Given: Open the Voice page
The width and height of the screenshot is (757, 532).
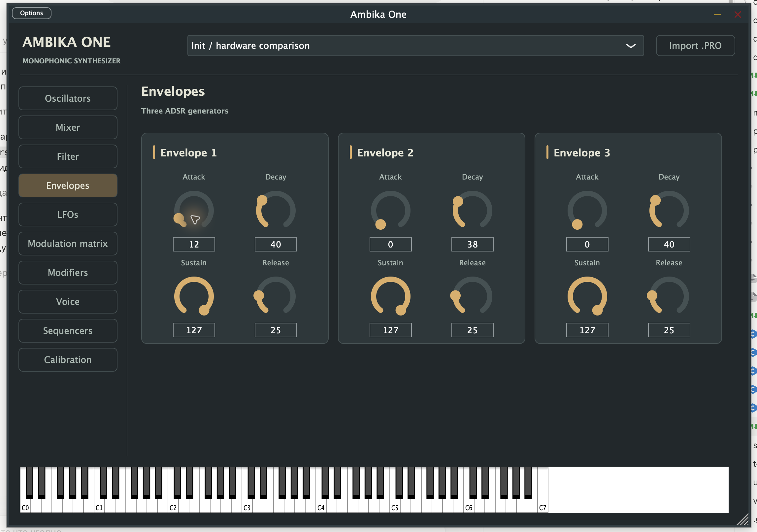Looking at the screenshot, I should coord(68,302).
